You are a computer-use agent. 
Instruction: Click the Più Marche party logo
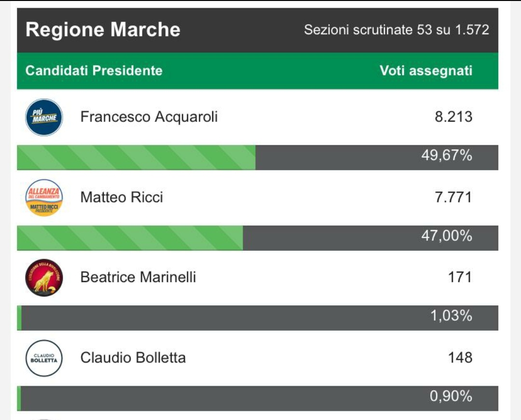coord(44,117)
